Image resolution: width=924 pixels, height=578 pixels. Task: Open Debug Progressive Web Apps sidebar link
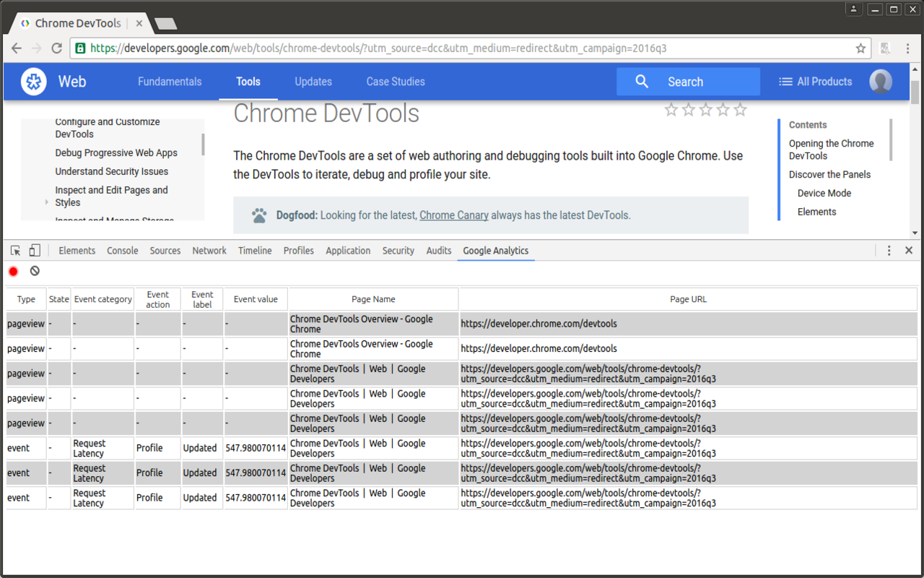[116, 153]
